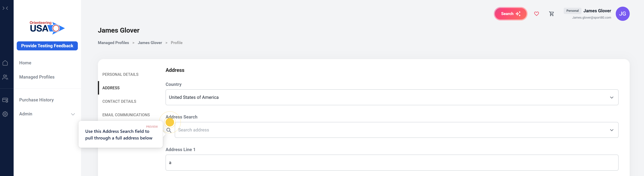Viewport: 644px width, 176px height.
Task: Click the Address Line 1 input field
Action: pyautogui.click(x=392, y=163)
